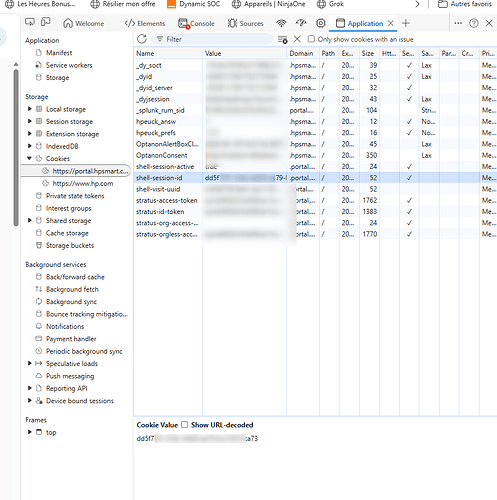Refresh the cookies table
Image resolution: width=497 pixels, height=500 pixels.
pyautogui.click(x=142, y=39)
